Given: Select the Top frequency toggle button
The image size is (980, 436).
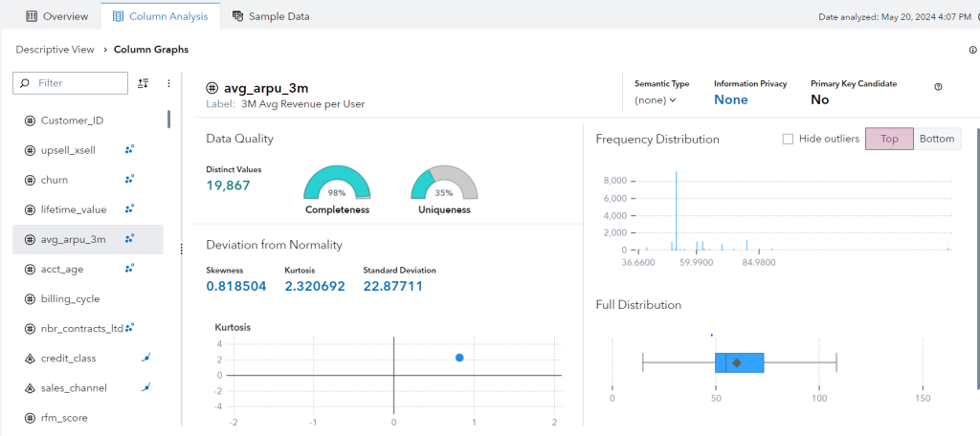Looking at the screenshot, I should click(889, 139).
